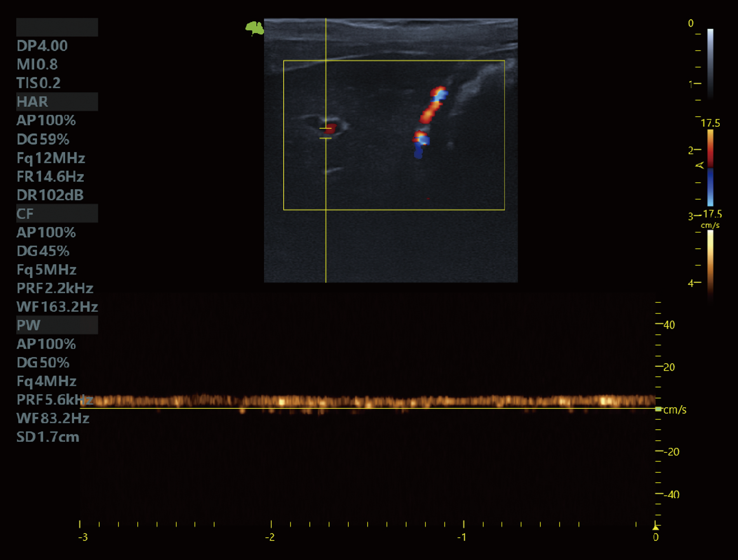The image size is (738, 560).
Task: Click the AP100% power value under PW
Action: (46, 344)
